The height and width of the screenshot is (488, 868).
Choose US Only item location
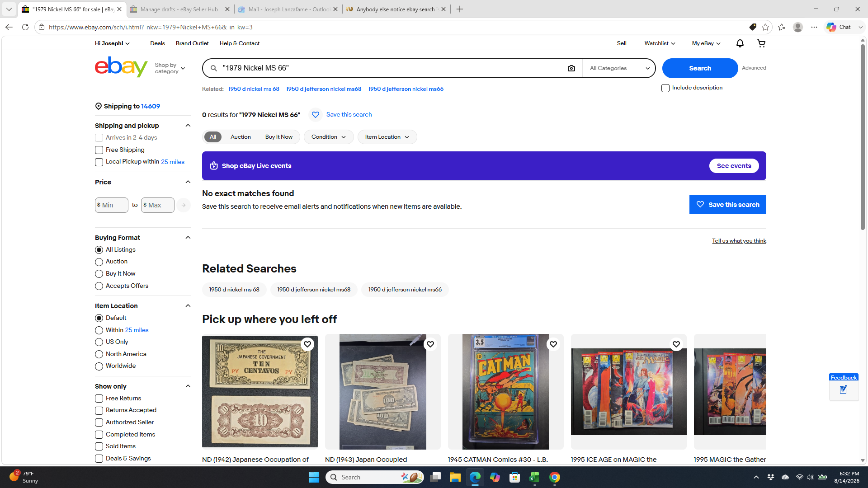tap(99, 342)
